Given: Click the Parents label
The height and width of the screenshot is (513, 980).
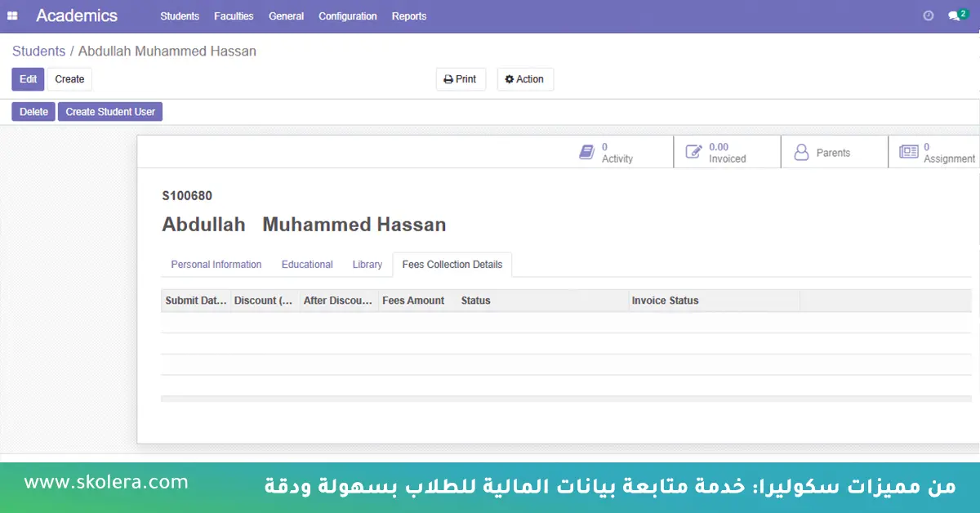Looking at the screenshot, I should pos(833,153).
